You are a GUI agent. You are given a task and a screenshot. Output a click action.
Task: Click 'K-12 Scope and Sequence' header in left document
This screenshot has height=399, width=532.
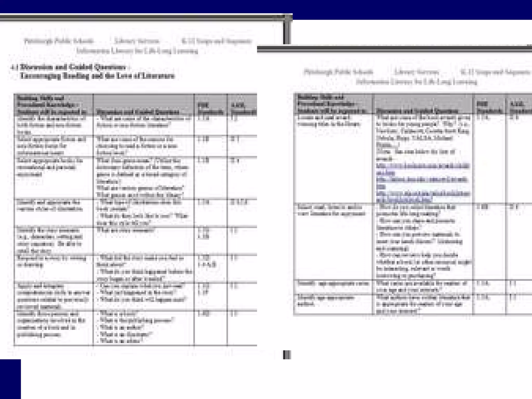(216, 41)
